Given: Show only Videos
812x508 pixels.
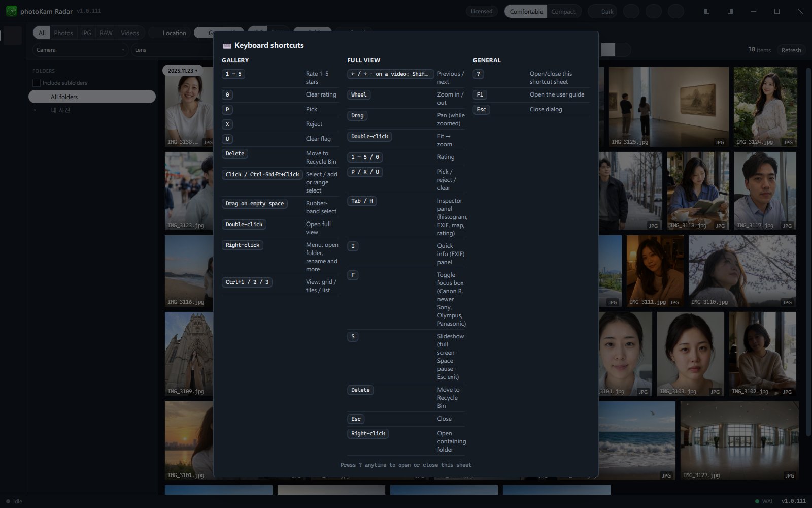Looking at the screenshot, I should [130, 33].
